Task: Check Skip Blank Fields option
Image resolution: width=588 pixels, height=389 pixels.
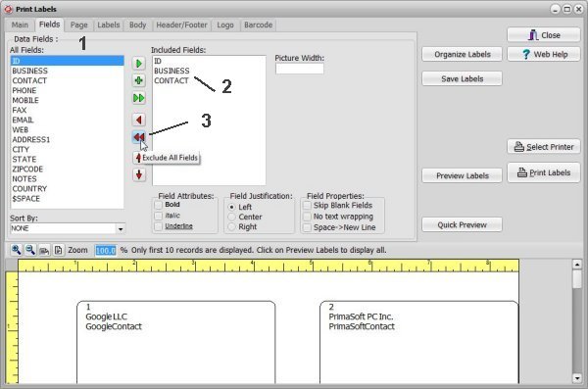Action: pos(307,206)
